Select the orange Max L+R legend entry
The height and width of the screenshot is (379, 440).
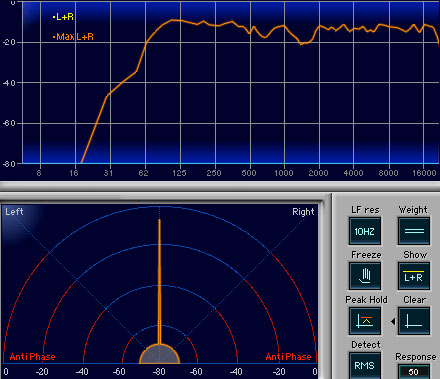pyautogui.click(x=73, y=37)
